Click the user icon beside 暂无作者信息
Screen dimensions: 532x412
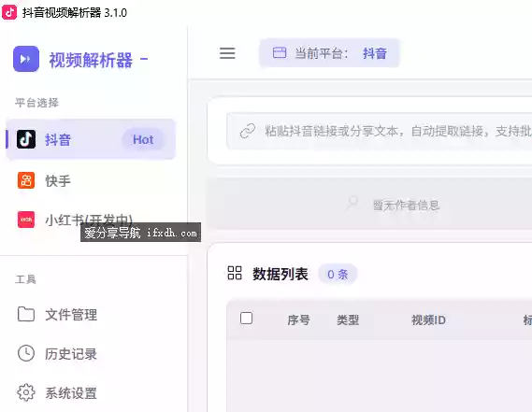[352, 203]
